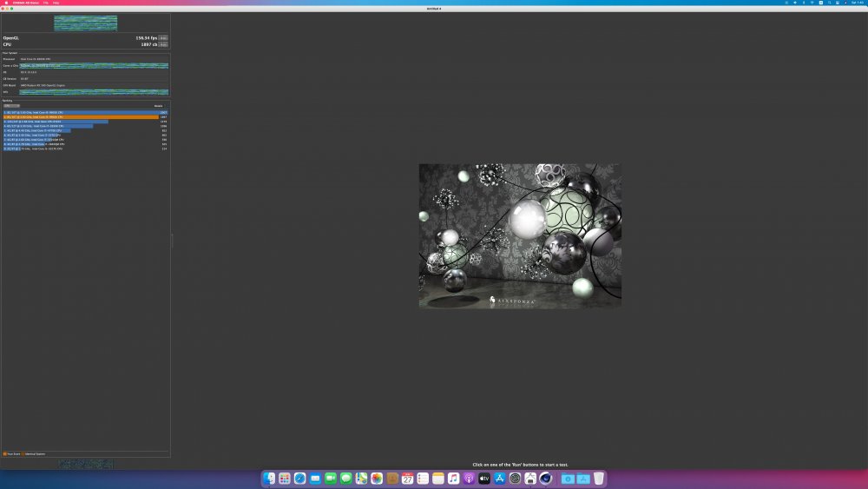
Task: Open the Apple menu
Action: click(7, 3)
